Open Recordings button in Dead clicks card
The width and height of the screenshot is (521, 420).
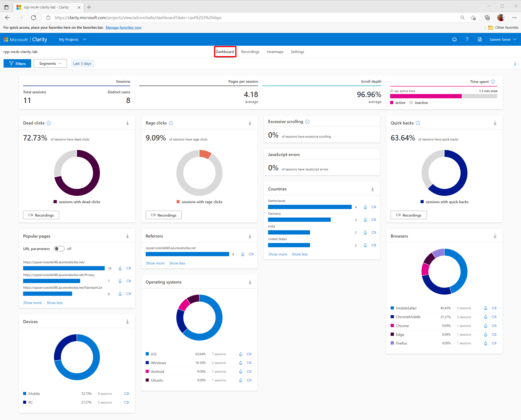[41, 215]
